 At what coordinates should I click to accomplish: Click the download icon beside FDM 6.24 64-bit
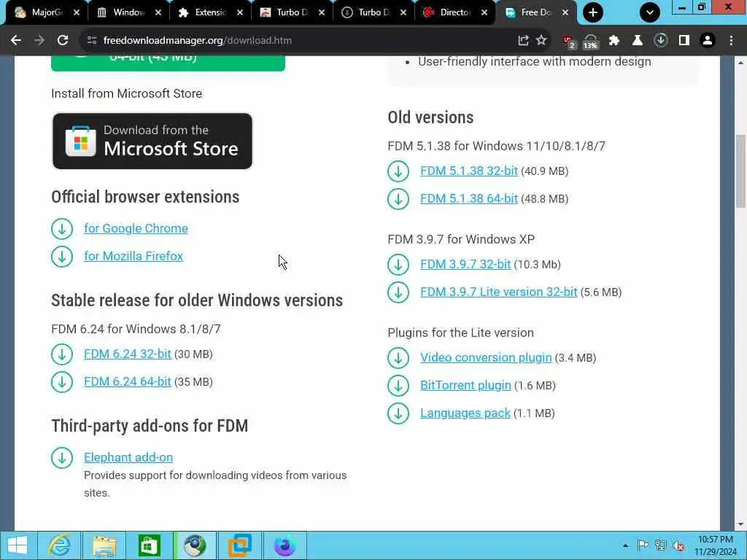coord(62,382)
